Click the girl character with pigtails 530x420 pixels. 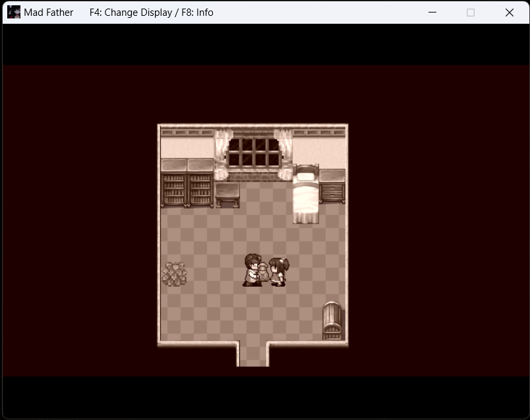(x=280, y=272)
